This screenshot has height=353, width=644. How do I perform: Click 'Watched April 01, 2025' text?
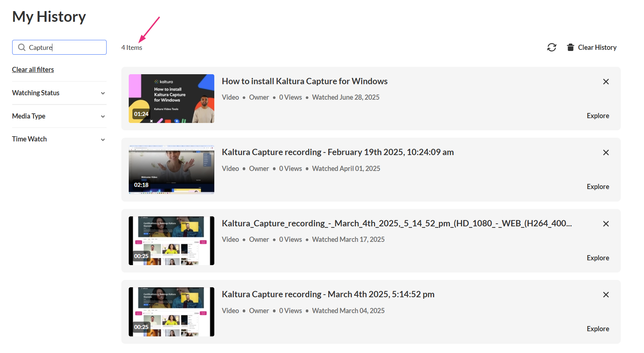coord(346,168)
